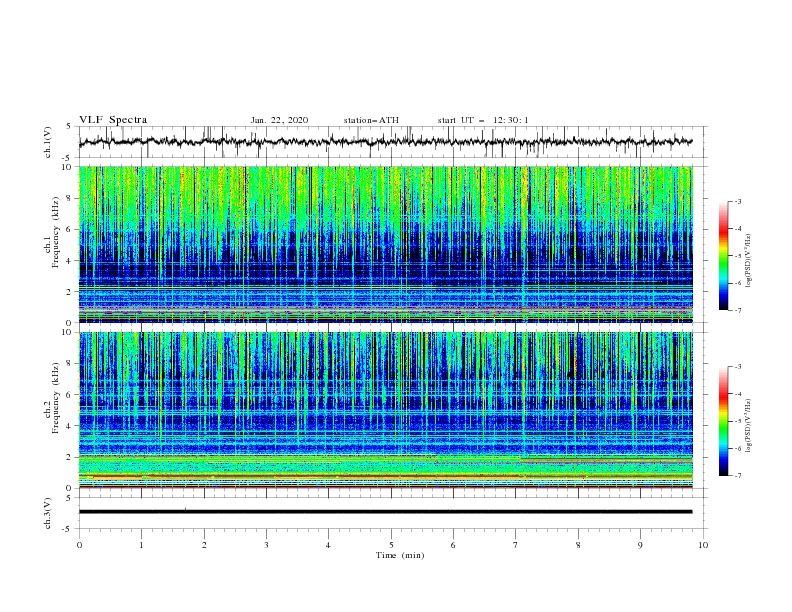Click the "7" tick on the time axis
Image resolution: width=792 pixels, height=612 pixels.
(x=516, y=545)
